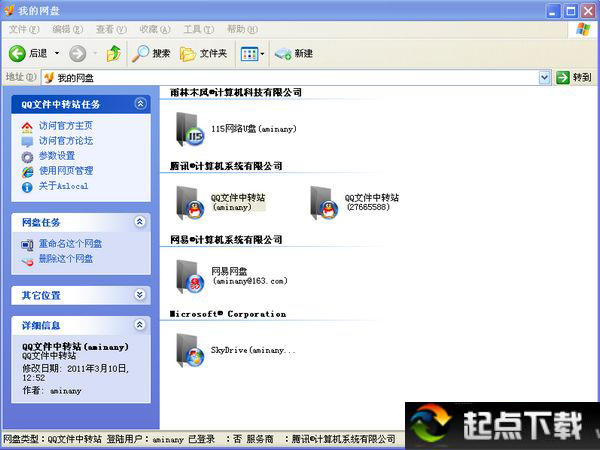
Task: Collapse the 网盘任务 panel
Action: tap(140, 222)
